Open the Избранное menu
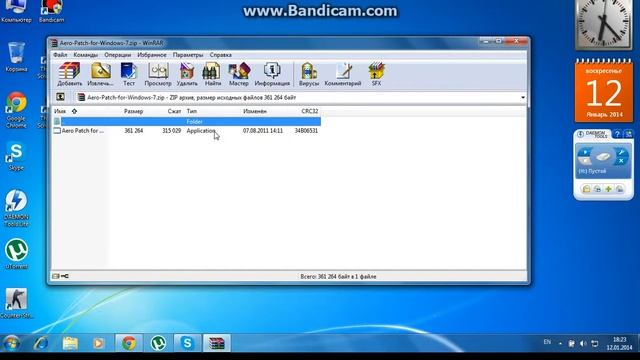640x360 pixels. coord(152,55)
